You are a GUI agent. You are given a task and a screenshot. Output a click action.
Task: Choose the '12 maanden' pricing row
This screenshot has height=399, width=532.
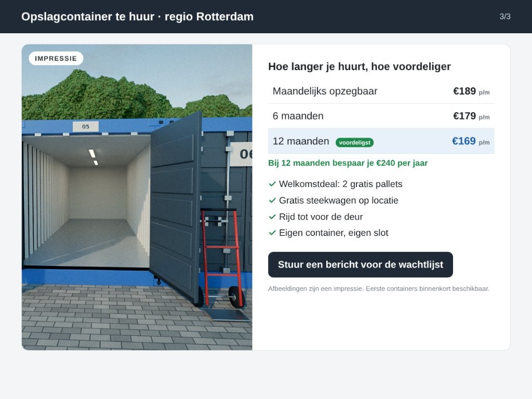[381, 141]
